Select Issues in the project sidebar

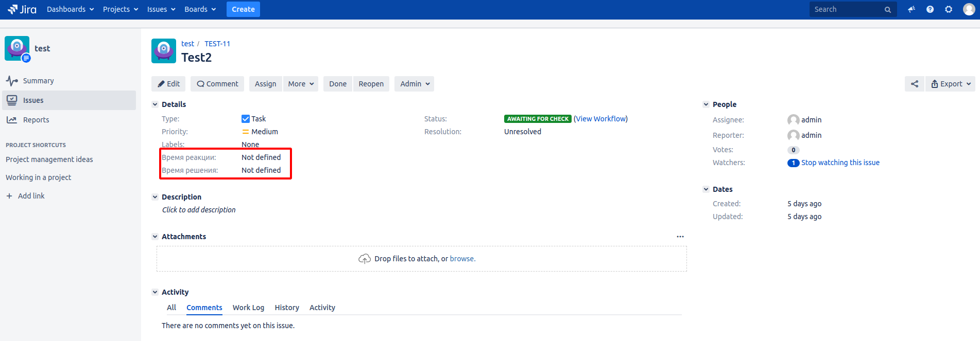(x=69, y=100)
